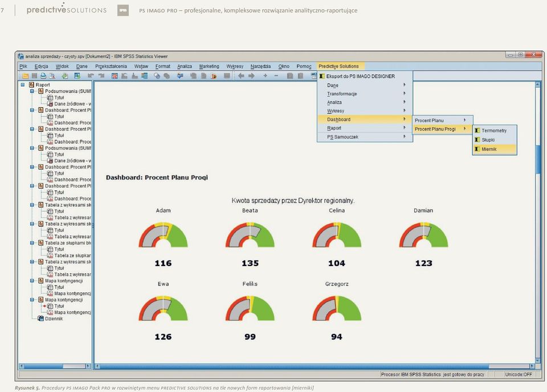The width and height of the screenshot is (547, 392).
Task: Click Grzegorz's gauge chart
Action: (337, 308)
